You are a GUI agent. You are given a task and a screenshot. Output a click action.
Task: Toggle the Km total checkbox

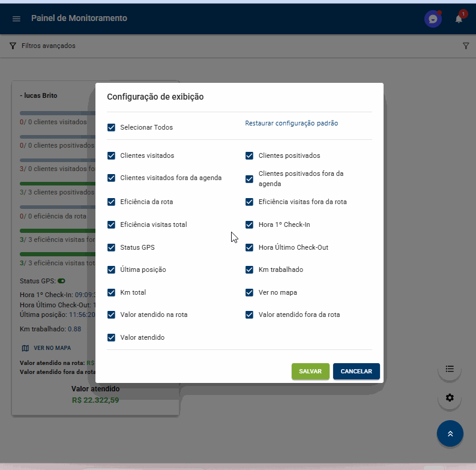click(x=111, y=292)
